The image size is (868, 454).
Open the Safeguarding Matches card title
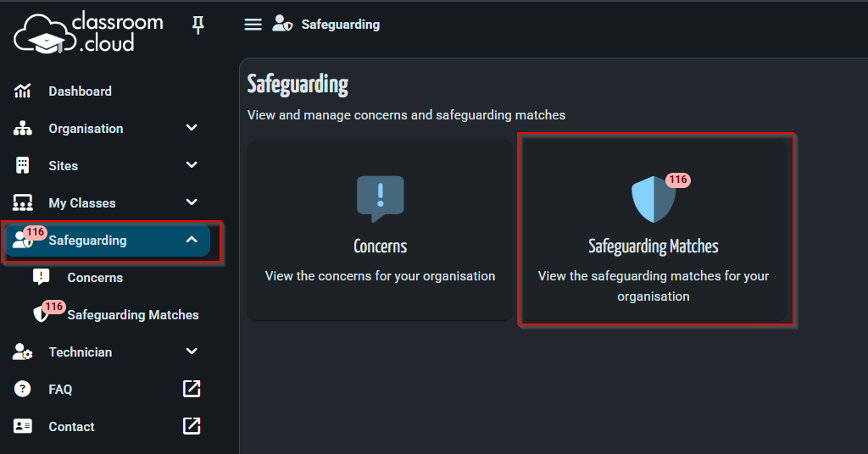[654, 246]
